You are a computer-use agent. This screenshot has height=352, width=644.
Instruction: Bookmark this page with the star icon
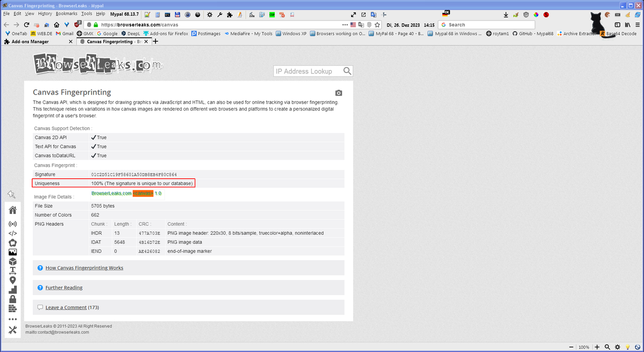click(x=377, y=25)
